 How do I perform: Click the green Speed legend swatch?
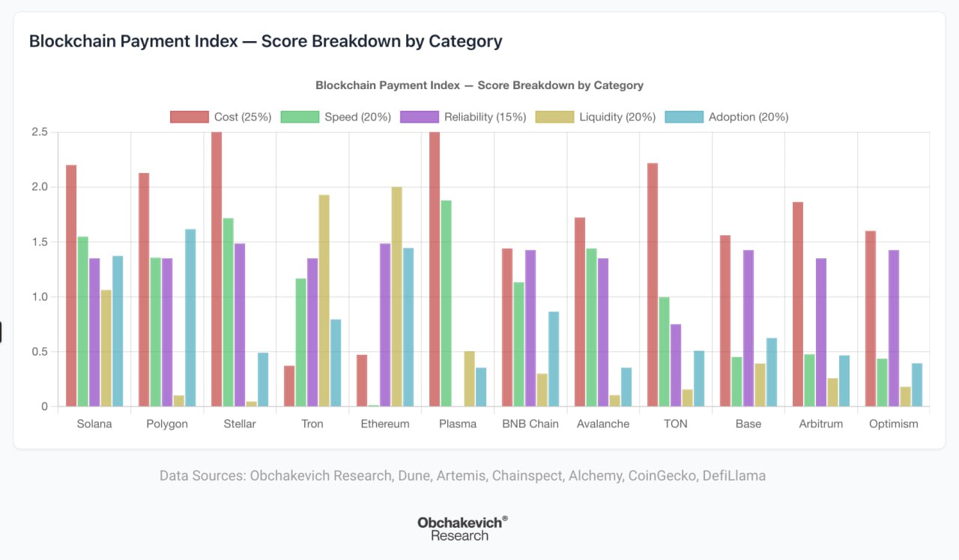300,117
